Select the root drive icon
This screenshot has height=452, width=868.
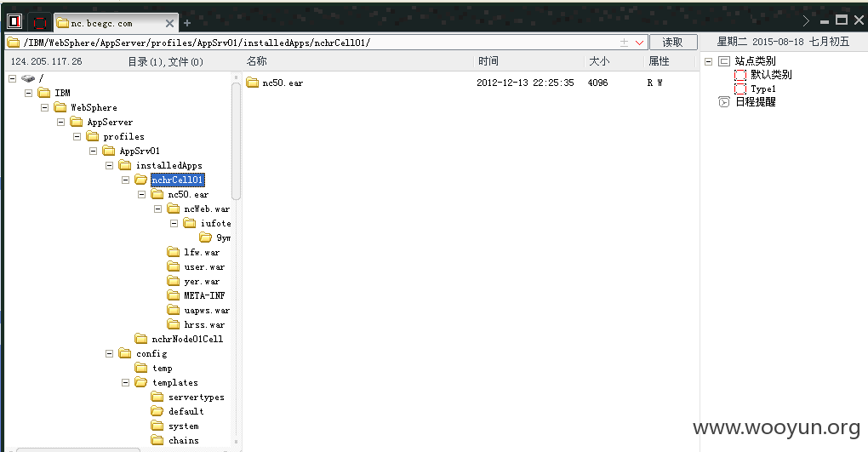(28, 78)
